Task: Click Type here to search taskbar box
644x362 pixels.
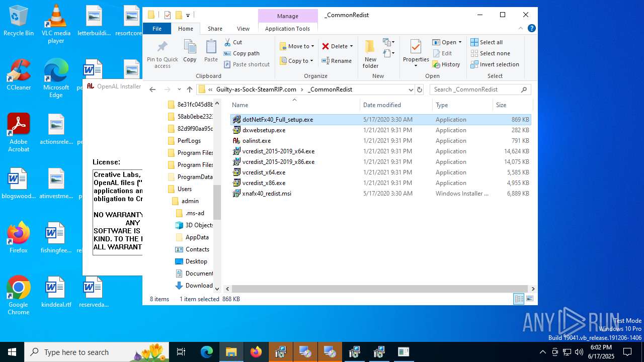Action: pyautogui.click(x=97, y=352)
